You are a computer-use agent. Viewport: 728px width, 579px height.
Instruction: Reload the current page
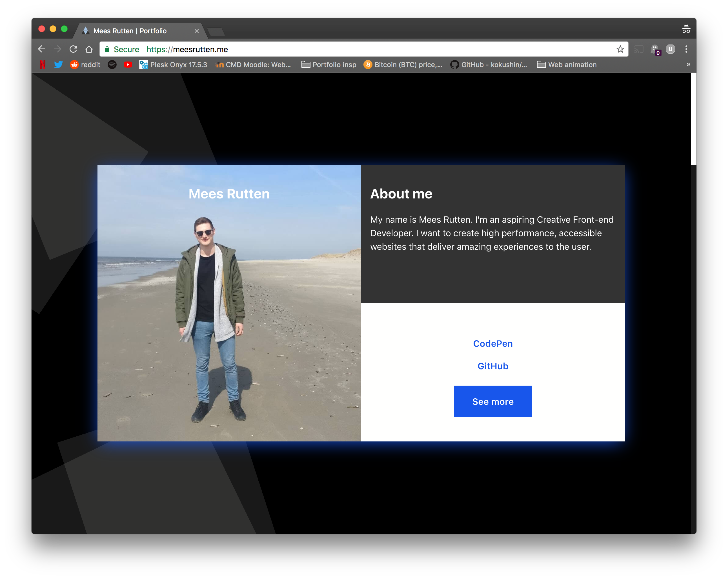click(73, 49)
